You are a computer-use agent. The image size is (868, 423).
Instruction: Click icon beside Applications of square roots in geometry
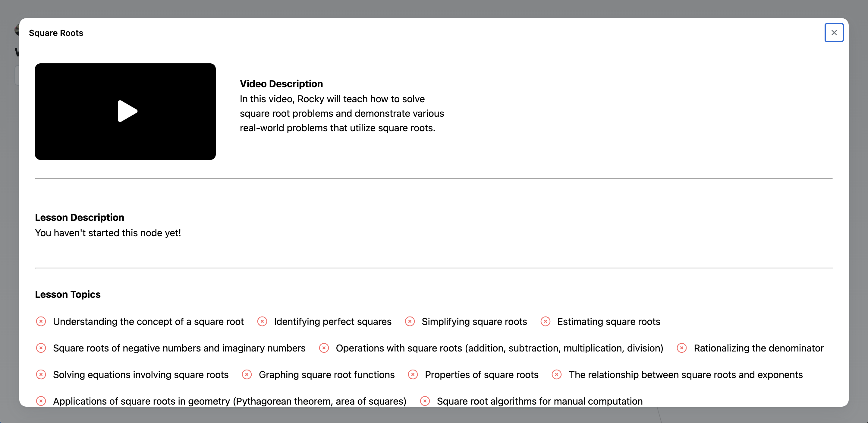(x=41, y=401)
